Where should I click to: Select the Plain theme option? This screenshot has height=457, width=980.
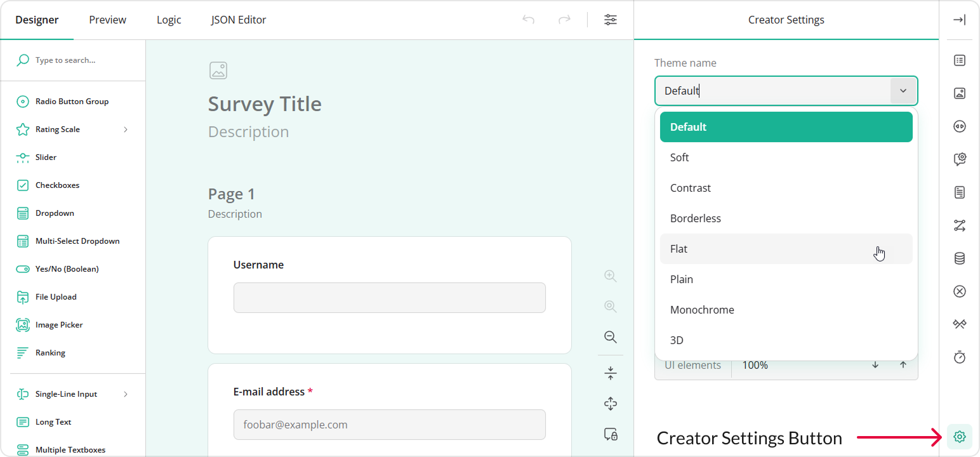(786, 279)
